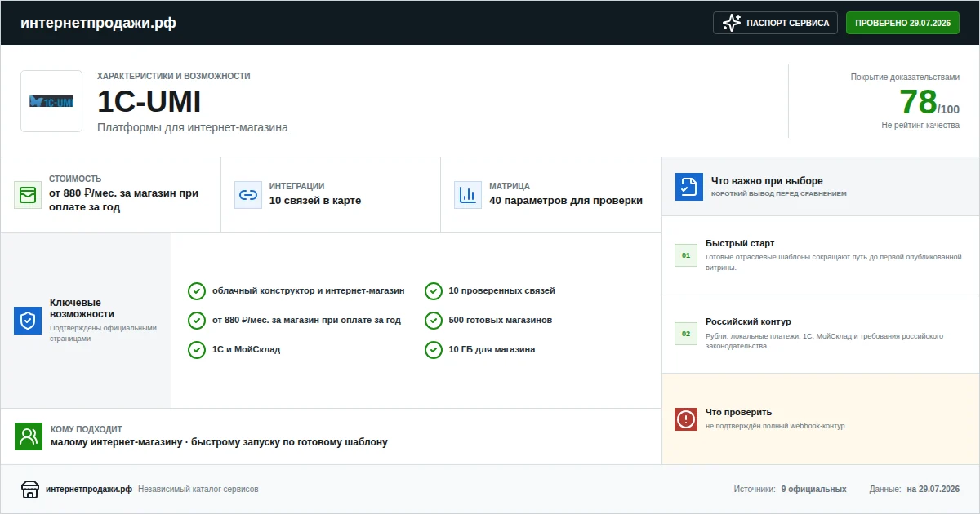Click the Данные: на 29.07.2026 entry
This screenshot has height=514, width=980.
(x=915, y=489)
